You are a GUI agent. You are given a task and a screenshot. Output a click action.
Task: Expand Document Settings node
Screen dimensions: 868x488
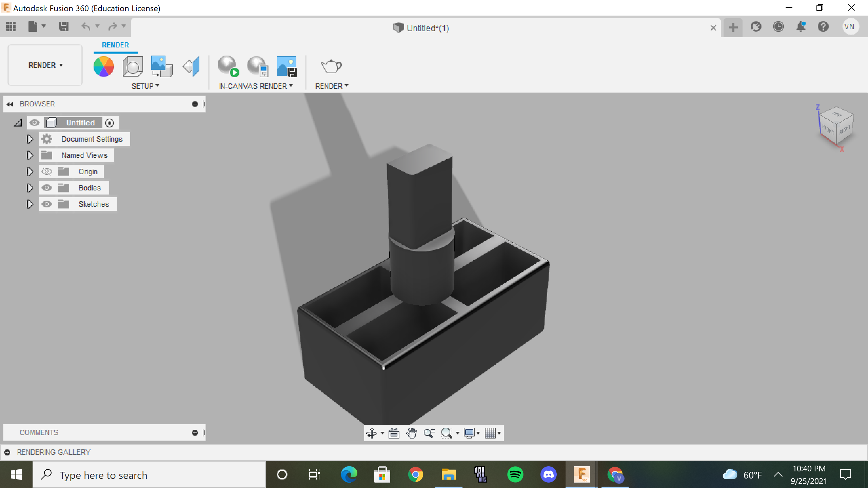[x=30, y=139]
